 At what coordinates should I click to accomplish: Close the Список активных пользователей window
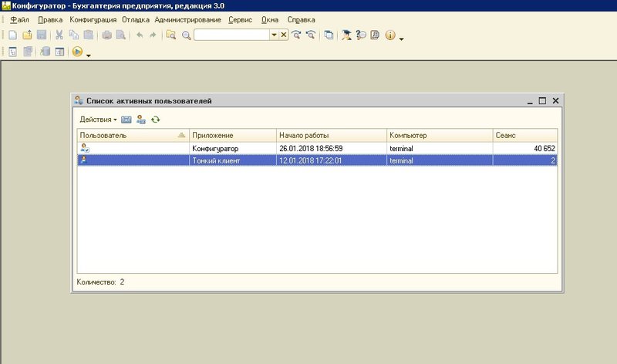click(x=555, y=101)
